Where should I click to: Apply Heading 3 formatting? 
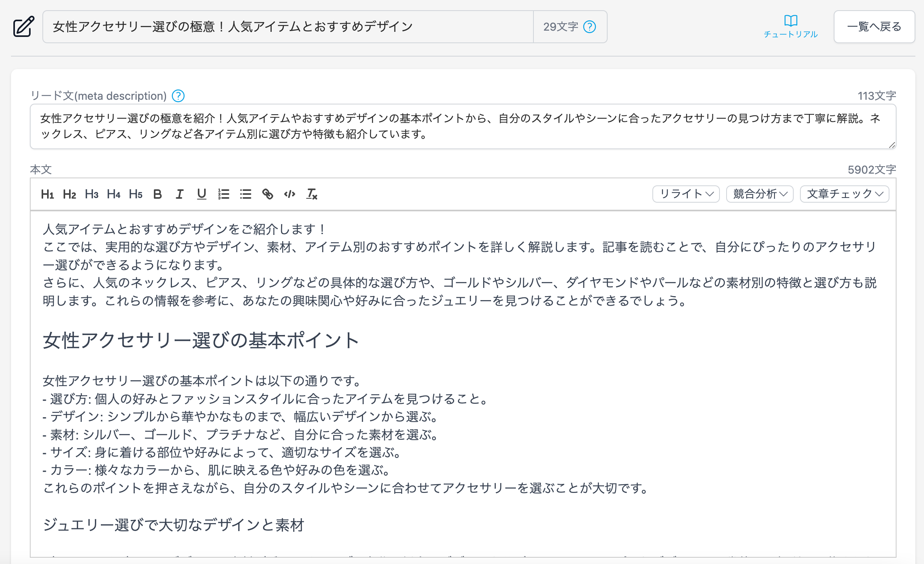tap(91, 194)
